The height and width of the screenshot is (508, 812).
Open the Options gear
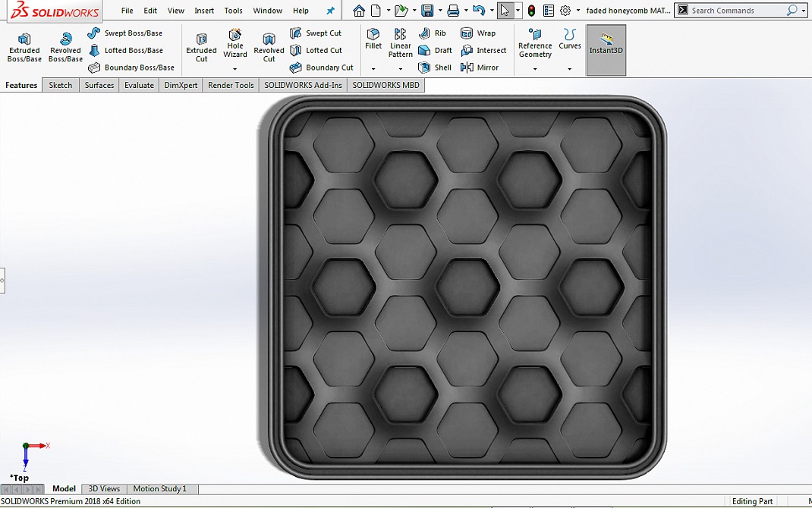[565, 11]
